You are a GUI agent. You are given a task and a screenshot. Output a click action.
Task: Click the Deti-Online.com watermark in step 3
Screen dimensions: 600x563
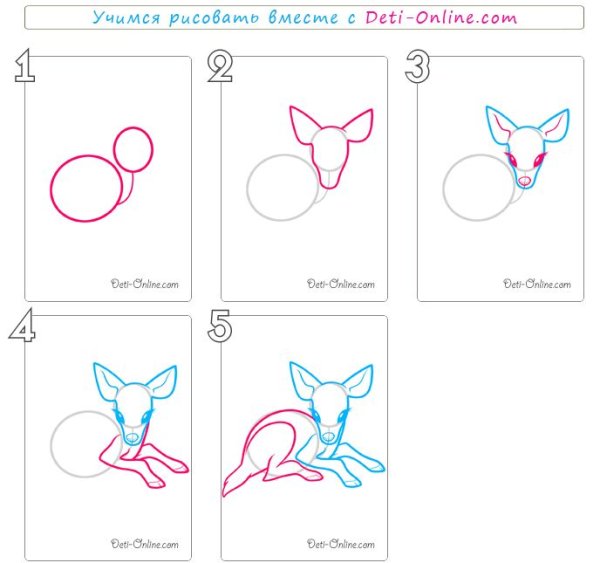[537, 284]
